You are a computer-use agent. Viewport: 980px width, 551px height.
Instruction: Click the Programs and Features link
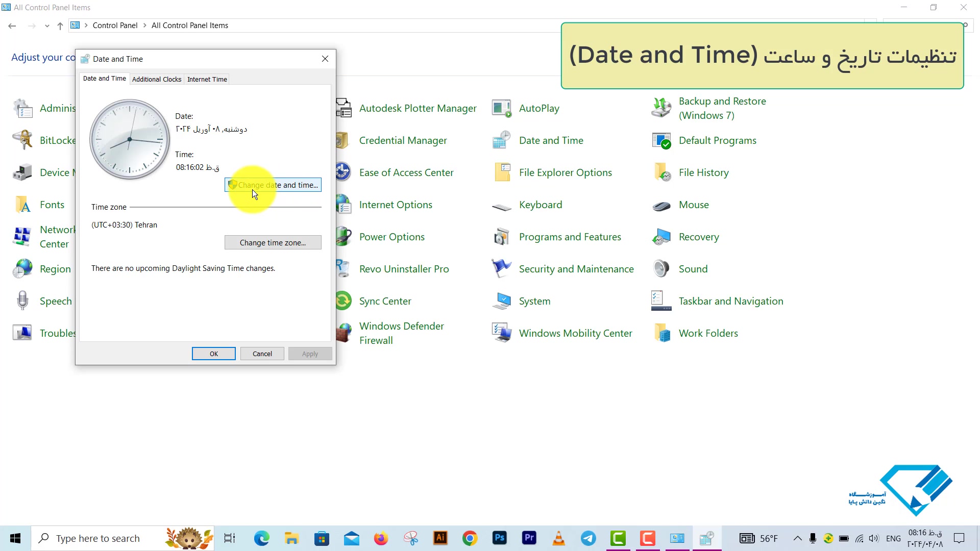570,237
